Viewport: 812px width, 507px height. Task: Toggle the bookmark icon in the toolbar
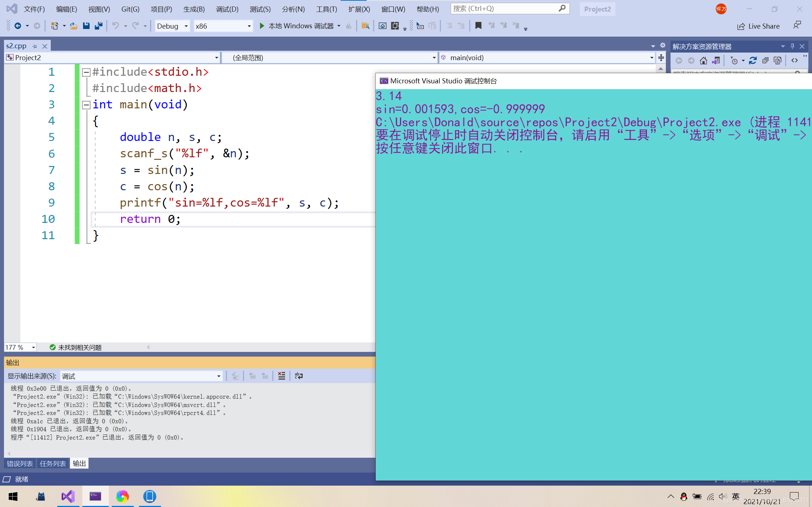pos(478,26)
